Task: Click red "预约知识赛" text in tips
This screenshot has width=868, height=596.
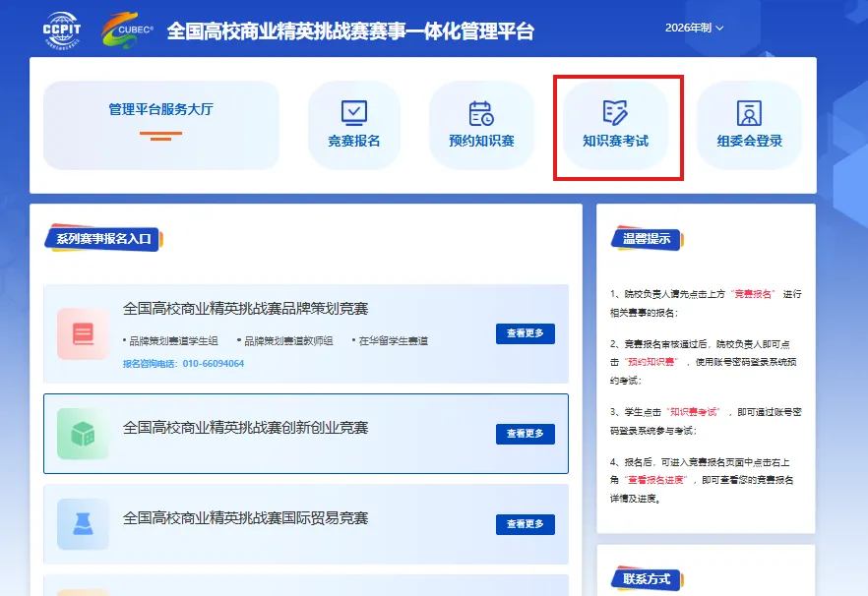Action: coord(651,362)
